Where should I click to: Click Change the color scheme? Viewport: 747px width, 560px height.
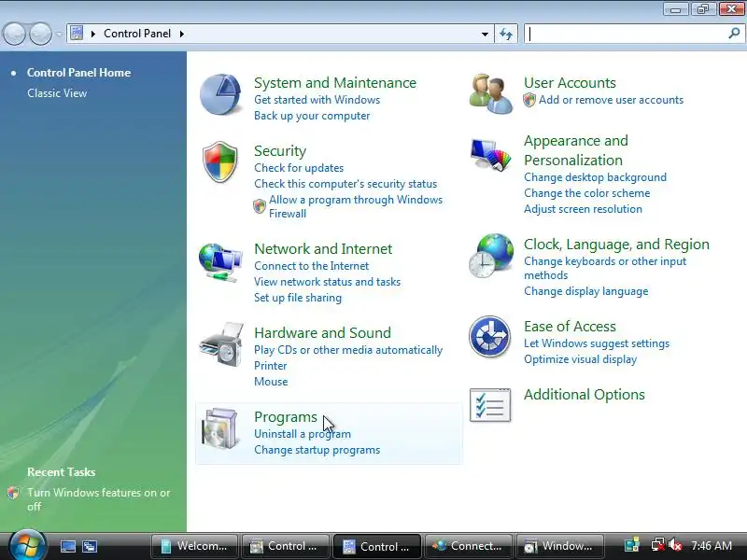click(x=587, y=193)
